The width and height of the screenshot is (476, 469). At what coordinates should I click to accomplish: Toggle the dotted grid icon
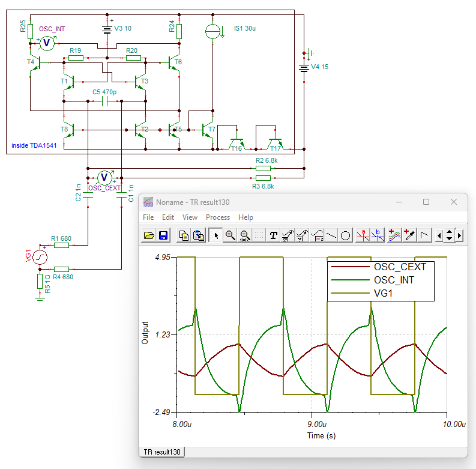pyautogui.click(x=259, y=235)
